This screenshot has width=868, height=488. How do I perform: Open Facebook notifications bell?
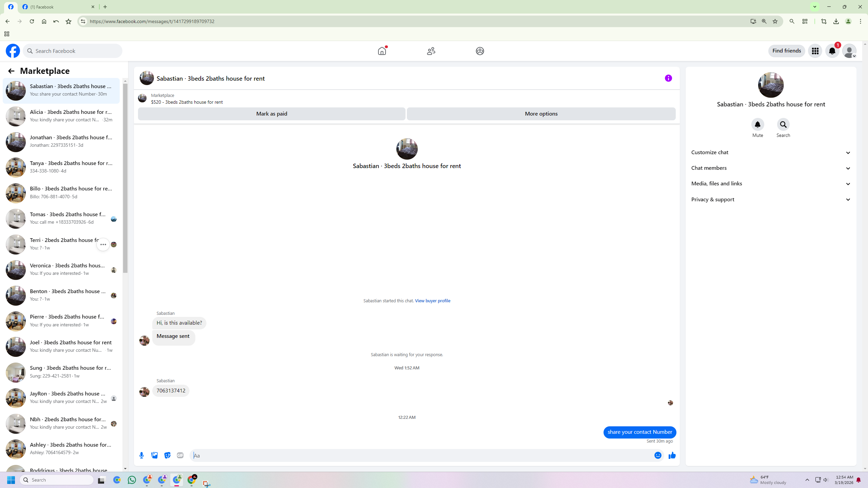click(x=832, y=51)
